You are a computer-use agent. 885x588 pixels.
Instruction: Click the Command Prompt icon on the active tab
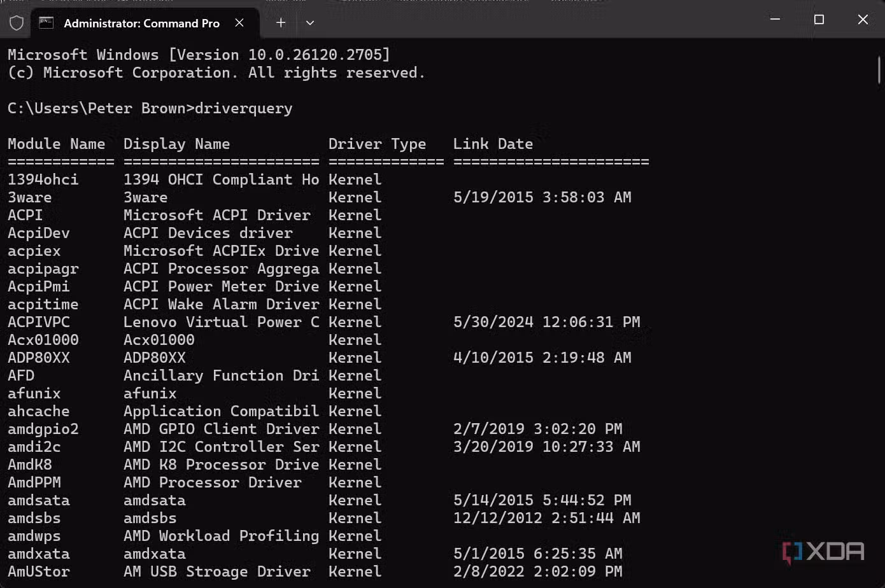tap(46, 23)
